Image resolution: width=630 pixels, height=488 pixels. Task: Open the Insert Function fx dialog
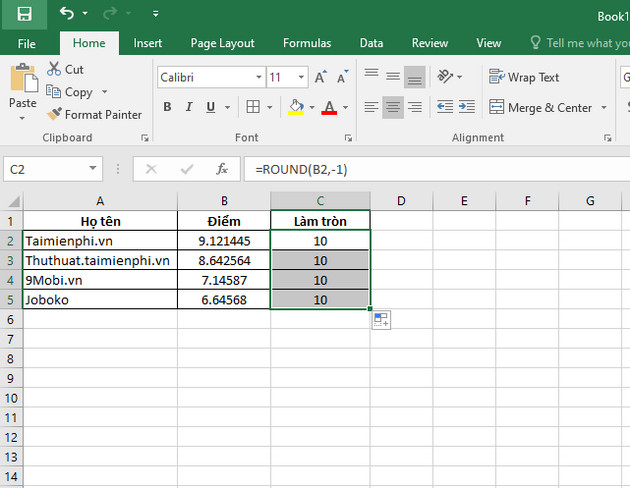tap(222, 169)
